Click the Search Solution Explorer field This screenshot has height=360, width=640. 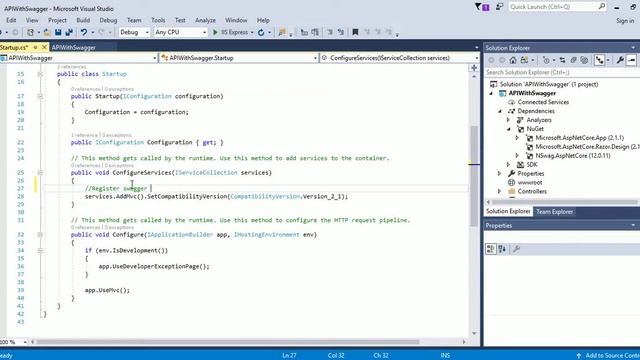[562, 72]
